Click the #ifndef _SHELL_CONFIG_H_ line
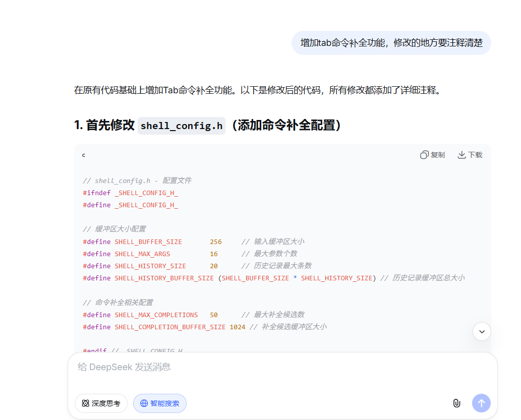521x420 pixels. click(131, 193)
